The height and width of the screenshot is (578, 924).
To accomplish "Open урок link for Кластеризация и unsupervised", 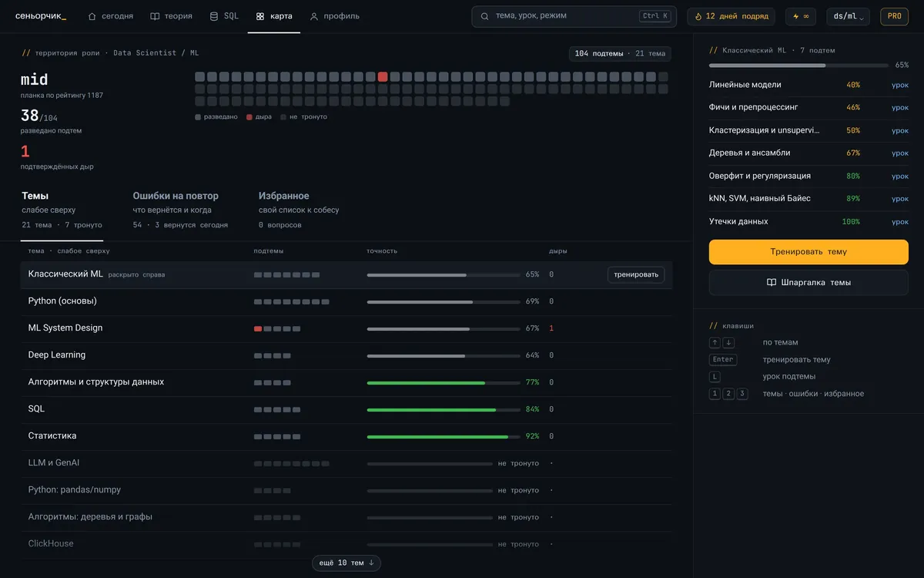I will point(900,130).
